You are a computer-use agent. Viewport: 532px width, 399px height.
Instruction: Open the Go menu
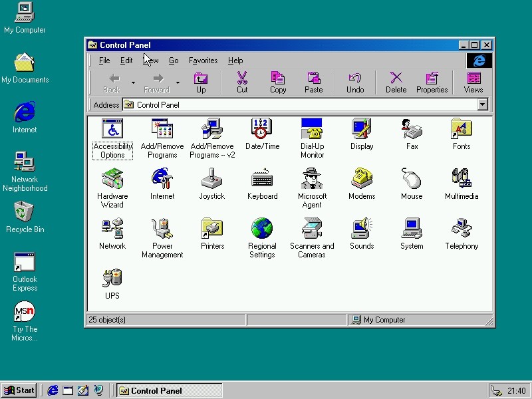pyautogui.click(x=174, y=61)
